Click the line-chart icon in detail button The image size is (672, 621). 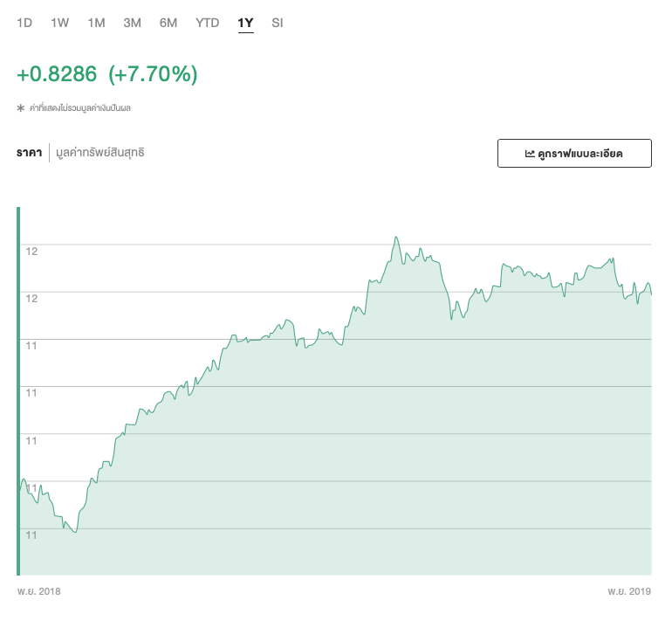[x=530, y=153]
